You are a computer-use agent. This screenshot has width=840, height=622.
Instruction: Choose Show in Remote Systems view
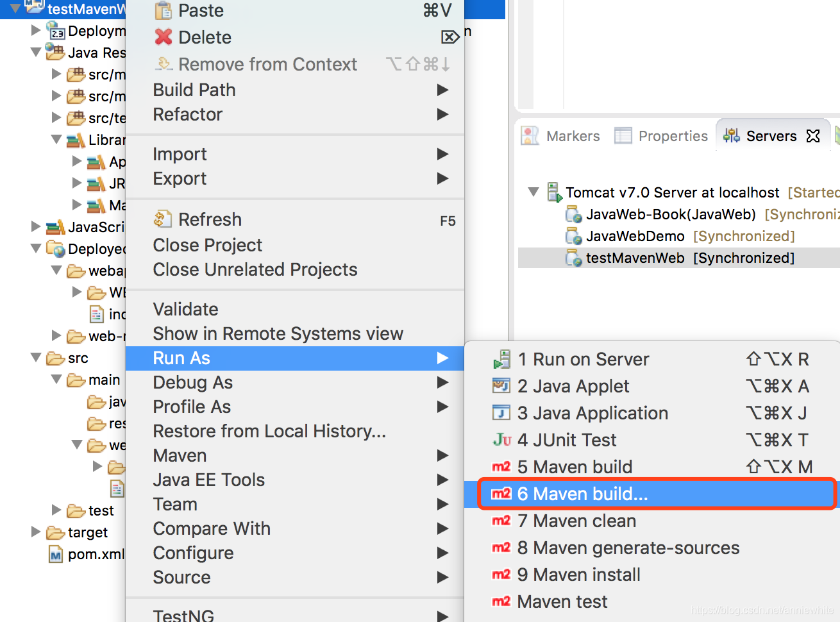295,333
